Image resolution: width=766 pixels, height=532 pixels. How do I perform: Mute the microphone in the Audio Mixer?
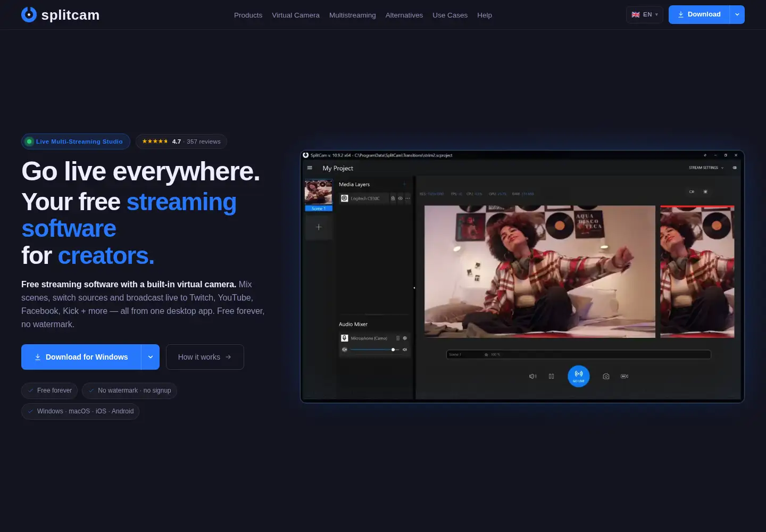(344, 350)
